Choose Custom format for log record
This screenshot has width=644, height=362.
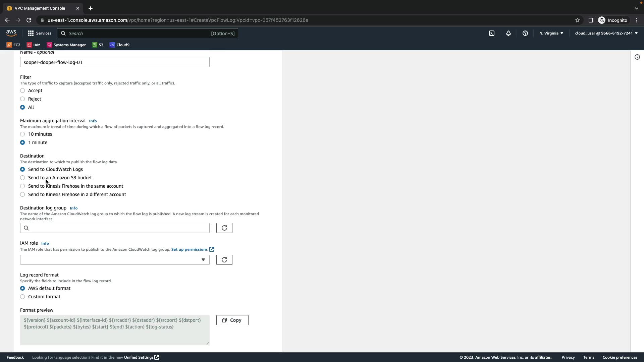(22, 297)
